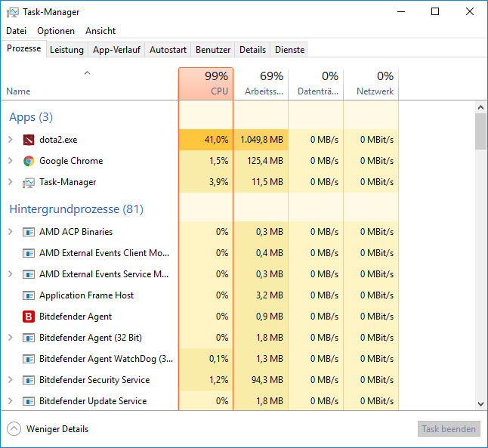The width and height of the screenshot is (488, 448).
Task: Switch to the Leistung tab
Action: pos(66,50)
